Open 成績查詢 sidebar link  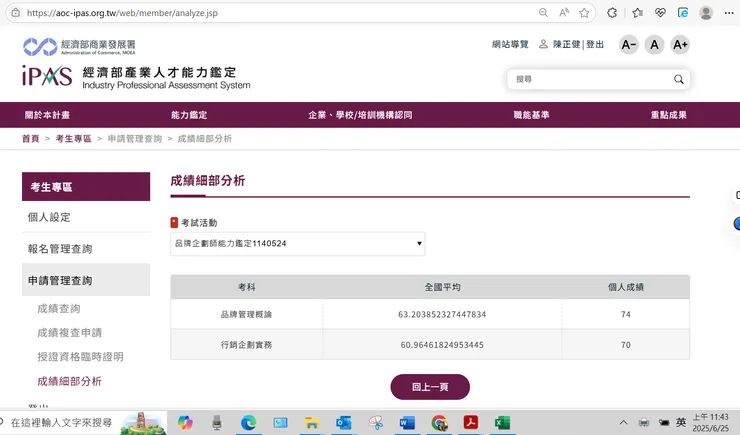(x=59, y=309)
